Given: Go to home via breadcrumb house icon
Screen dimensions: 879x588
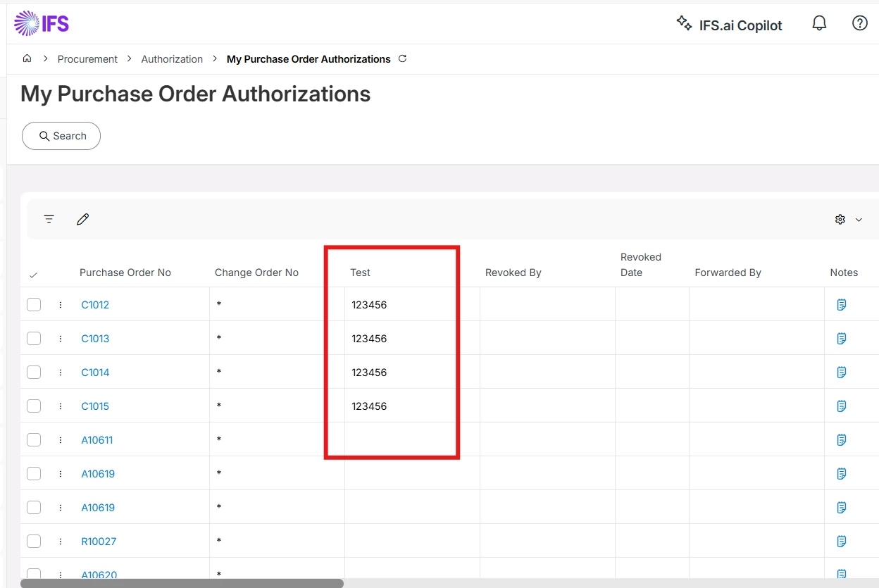Looking at the screenshot, I should (27, 58).
